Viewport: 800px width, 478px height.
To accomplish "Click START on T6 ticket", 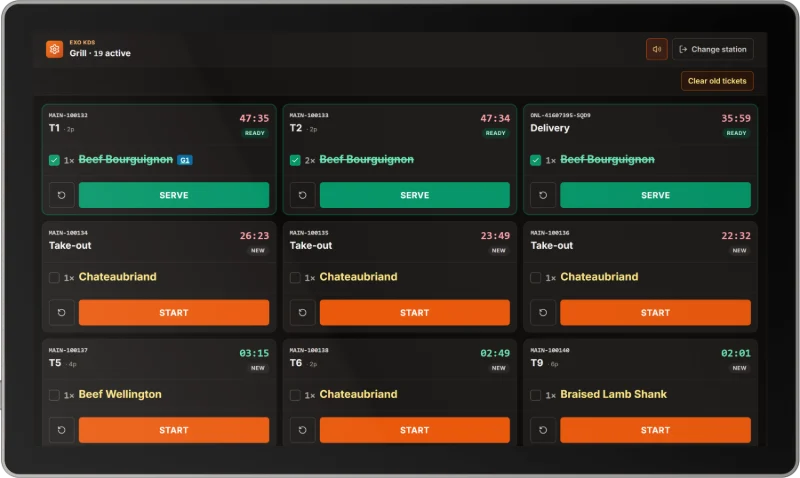I will [415, 430].
